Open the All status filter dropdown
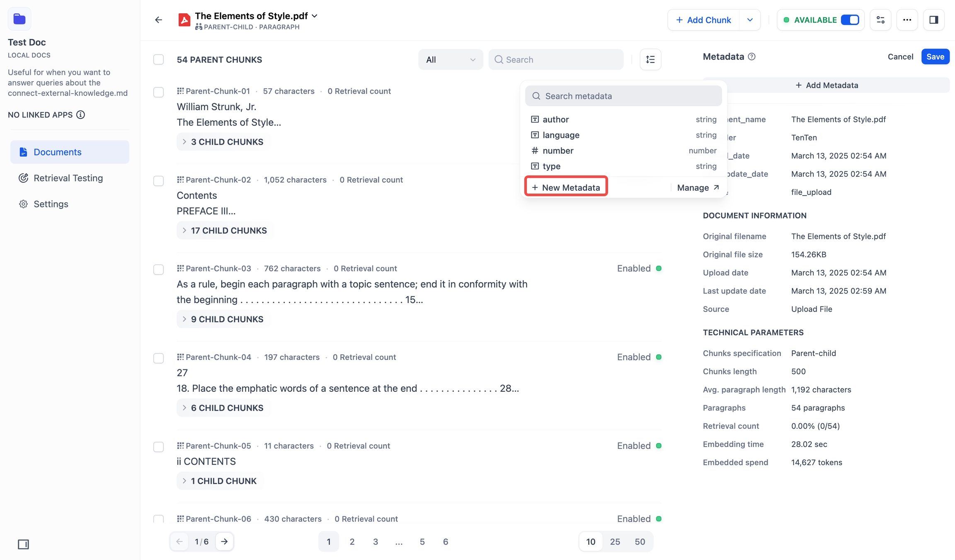The width and height of the screenshot is (955, 560). tap(450, 60)
